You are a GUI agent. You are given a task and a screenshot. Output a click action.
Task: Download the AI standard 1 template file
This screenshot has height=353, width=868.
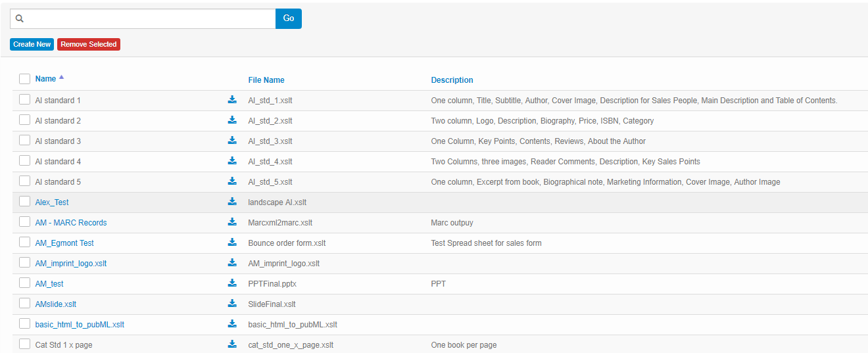(x=232, y=100)
